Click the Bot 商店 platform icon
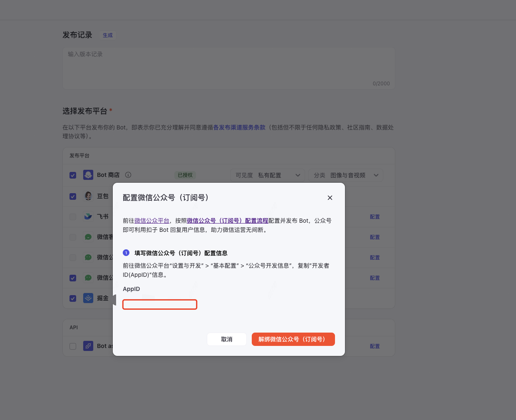This screenshot has width=516, height=420. [x=88, y=175]
